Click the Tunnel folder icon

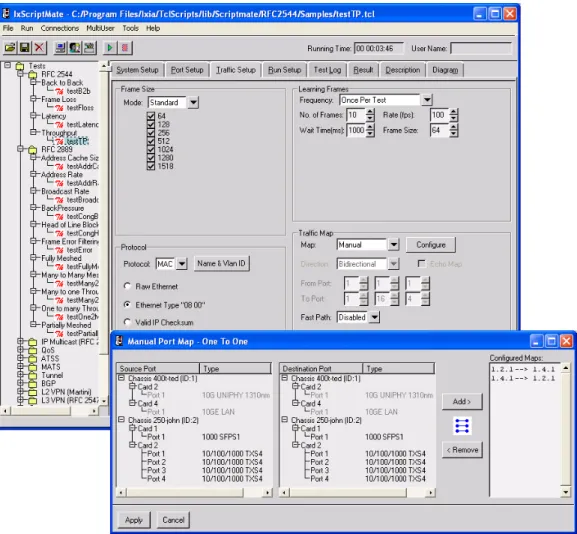tap(33, 375)
